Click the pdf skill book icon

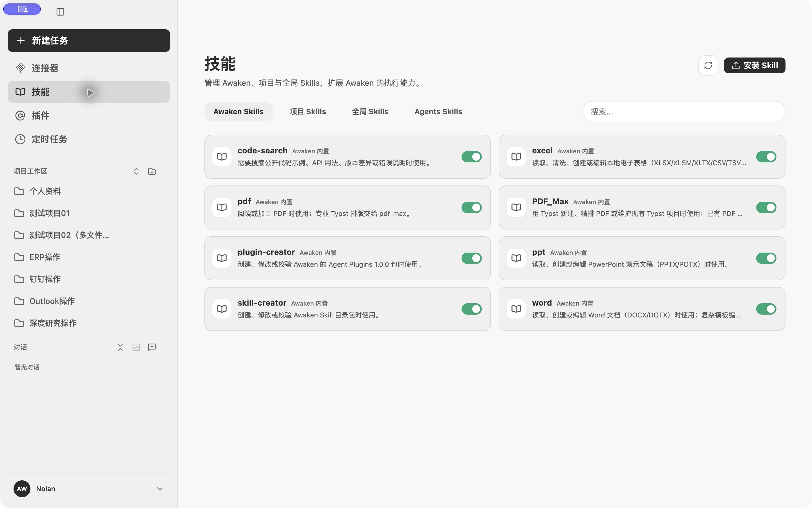222,207
